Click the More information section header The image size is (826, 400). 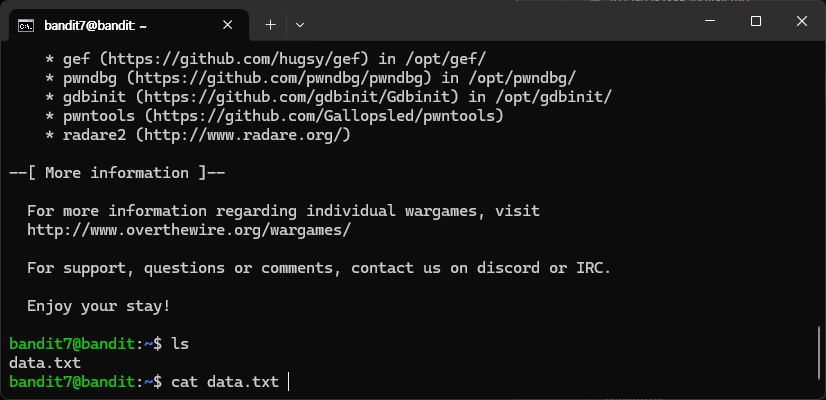click(x=117, y=173)
